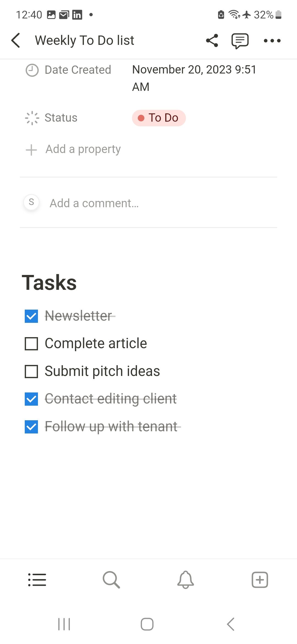297x644 pixels.
Task: Tap the clock icon beside Date Created
Action: point(31,70)
